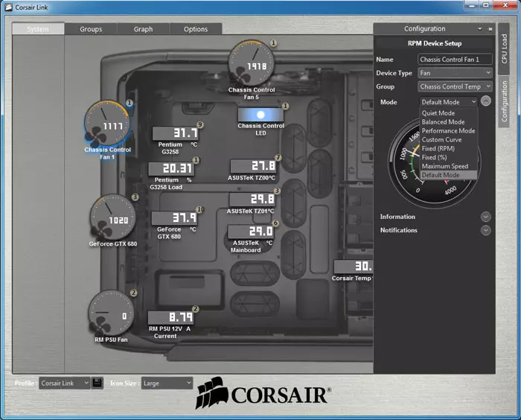Select the ASUSTeK TZ01 temperature readout
Screen dimensions: 521x420
pos(252,199)
